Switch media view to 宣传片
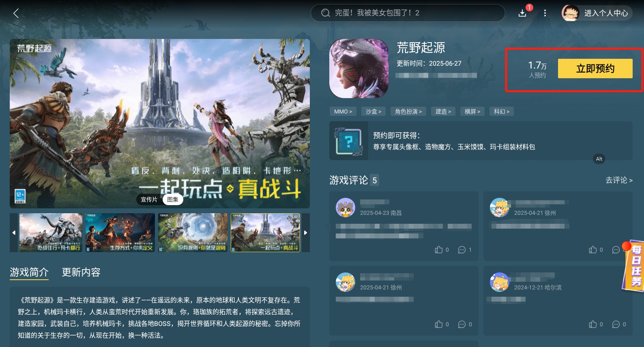The image size is (644, 347). [149, 199]
